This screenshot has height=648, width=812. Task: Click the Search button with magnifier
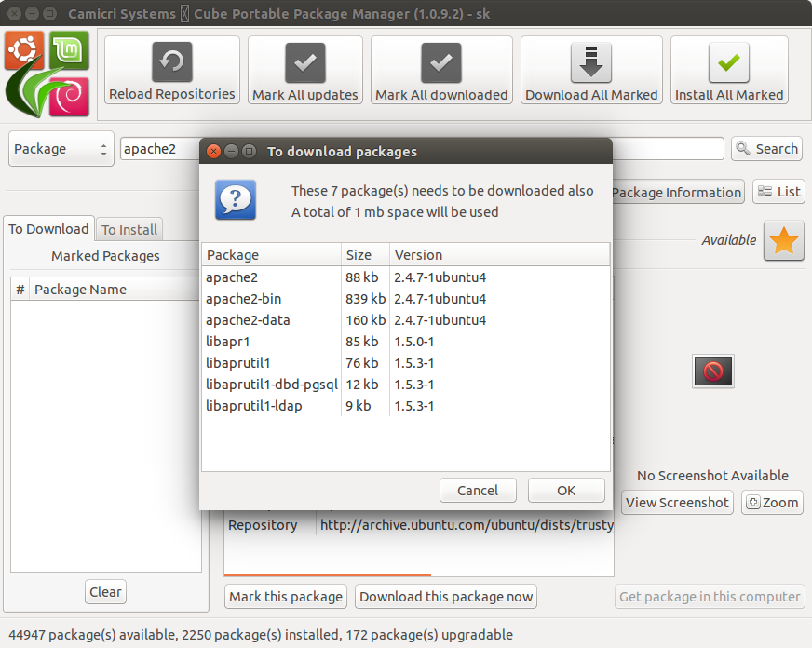[x=766, y=149]
